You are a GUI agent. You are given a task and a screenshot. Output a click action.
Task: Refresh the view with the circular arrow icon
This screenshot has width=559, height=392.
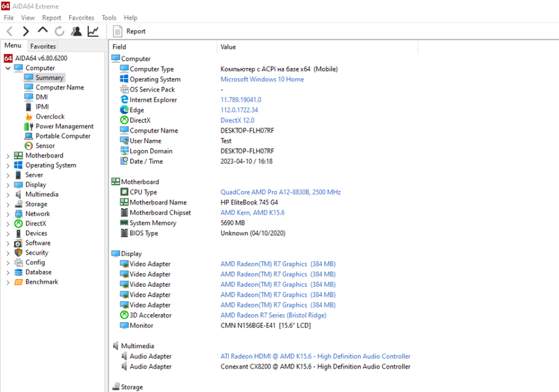(59, 31)
